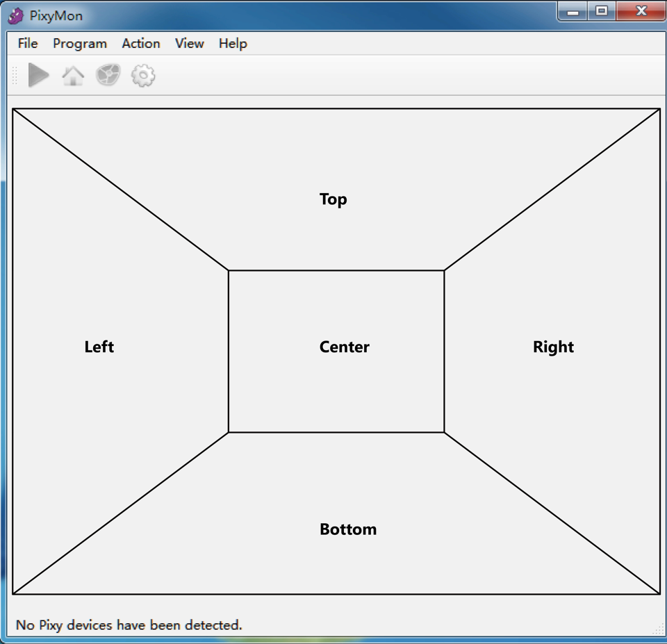This screenshot has height=644, width=667.
Task: Click the 'No Pixy devices' status message
Action: [129, 625]
